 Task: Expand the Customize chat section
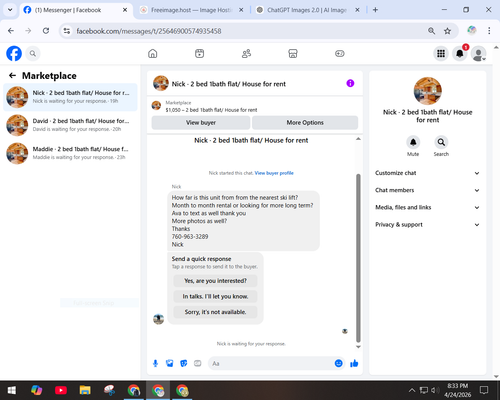pyautogui.click(x=427, y=173)
